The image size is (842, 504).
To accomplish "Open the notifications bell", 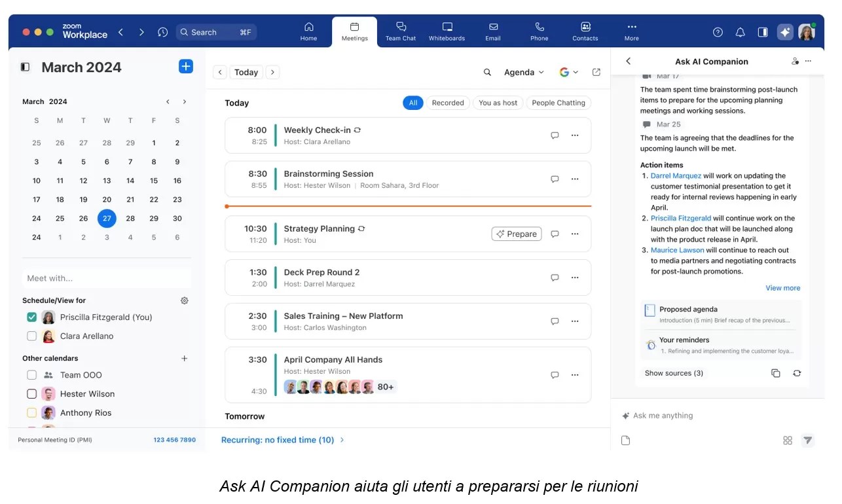I will click(x=741, y=32).
